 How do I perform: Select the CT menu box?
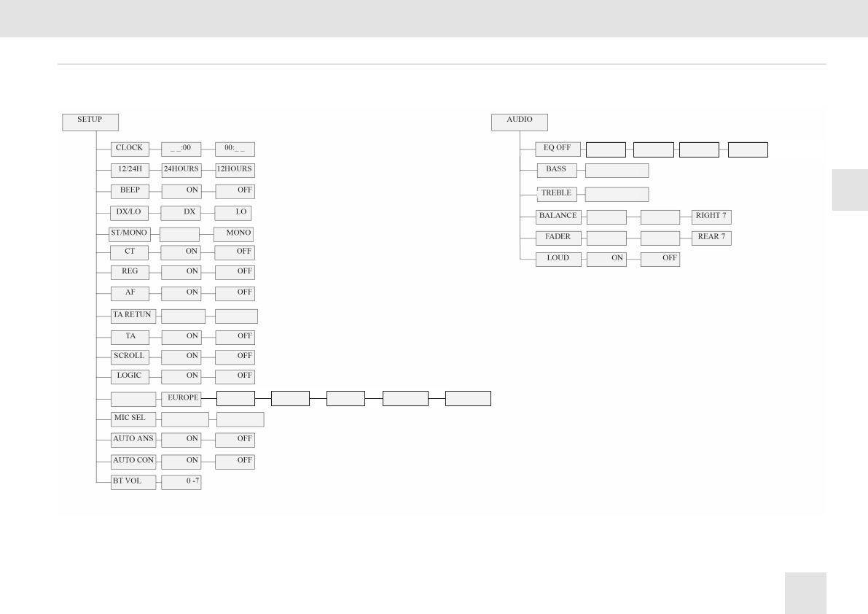coord(130,253)
